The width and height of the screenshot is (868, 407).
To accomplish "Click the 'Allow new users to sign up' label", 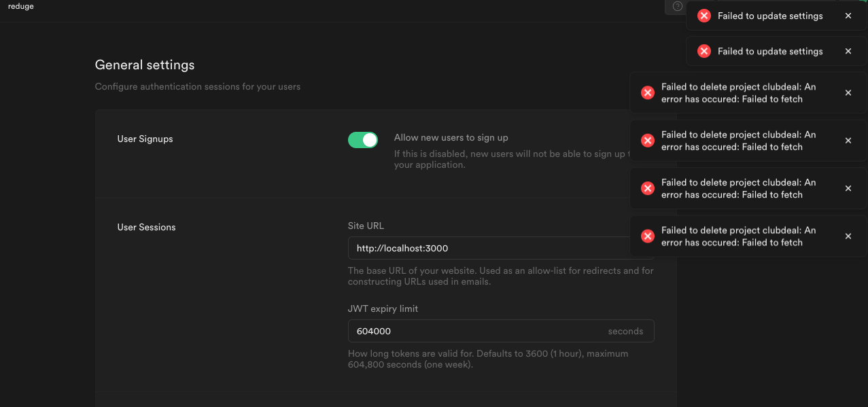I will 451,138.
